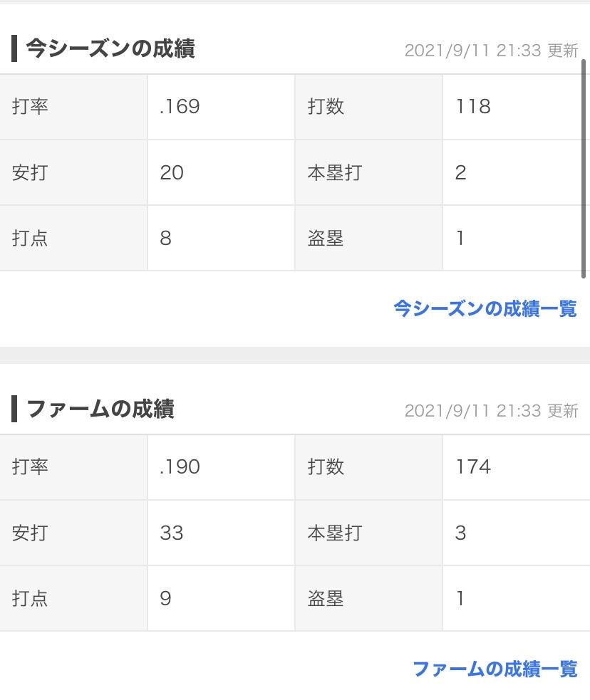Click the season section update timestamp
Image resolution: width=590 pixels, height=700 pixels.
491,51
